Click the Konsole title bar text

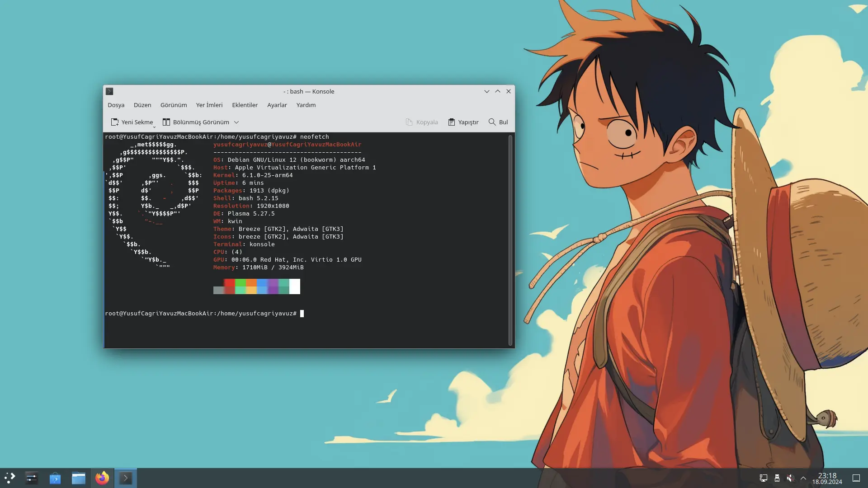click(x=309, y=91)
